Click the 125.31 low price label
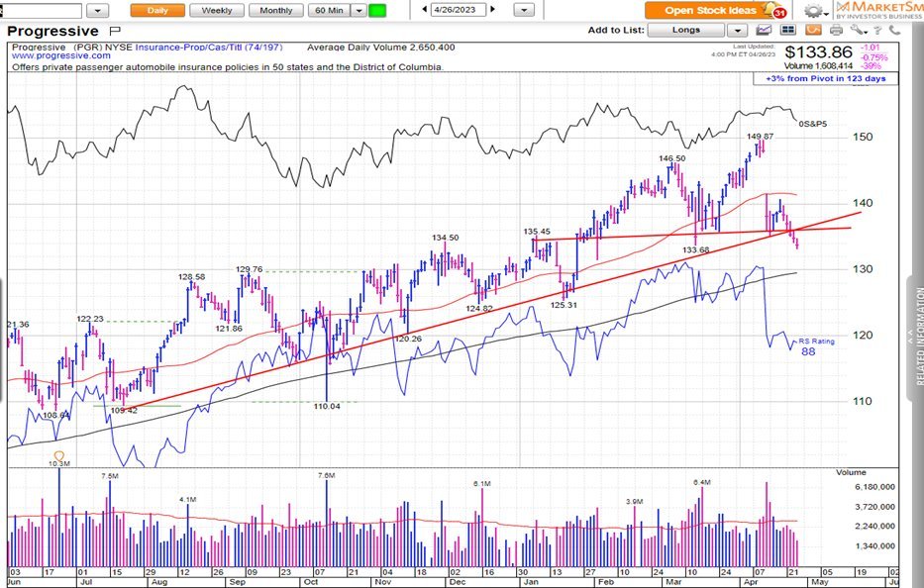Image resolution: width=924 pixels, height=588 pixels. pos(564,305)
